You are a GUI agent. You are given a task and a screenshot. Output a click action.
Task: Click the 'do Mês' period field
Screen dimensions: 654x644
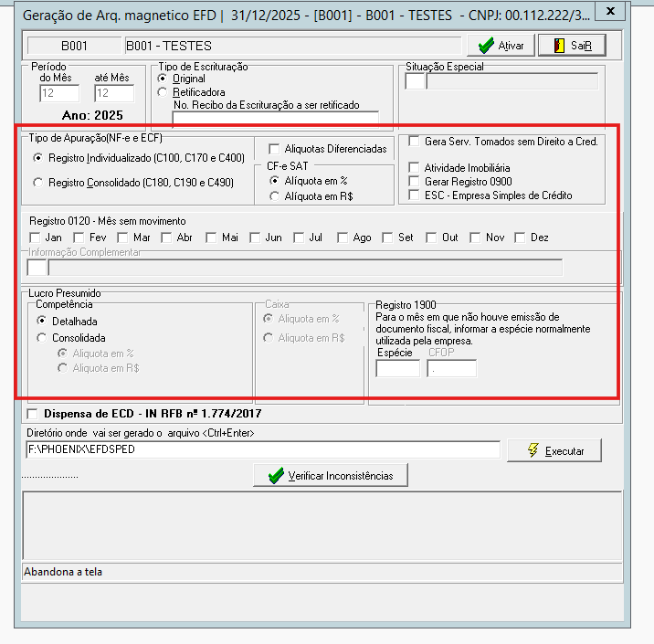(x=59, y=93)
